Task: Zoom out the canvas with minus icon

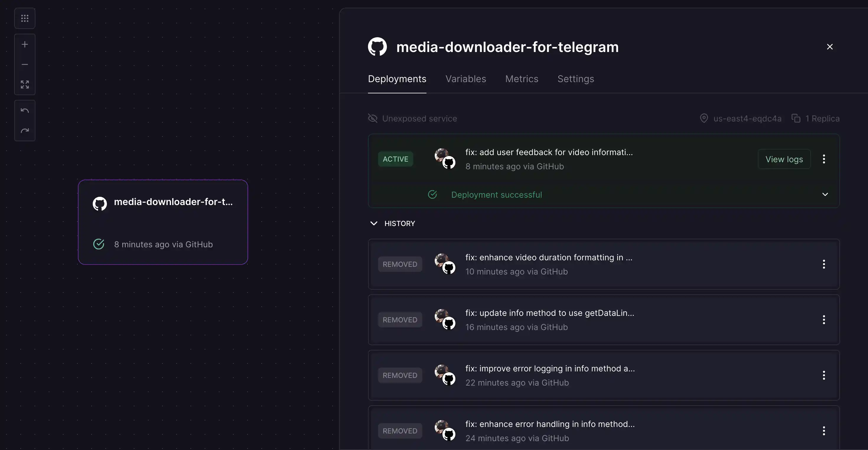Action: coord(25,64)
